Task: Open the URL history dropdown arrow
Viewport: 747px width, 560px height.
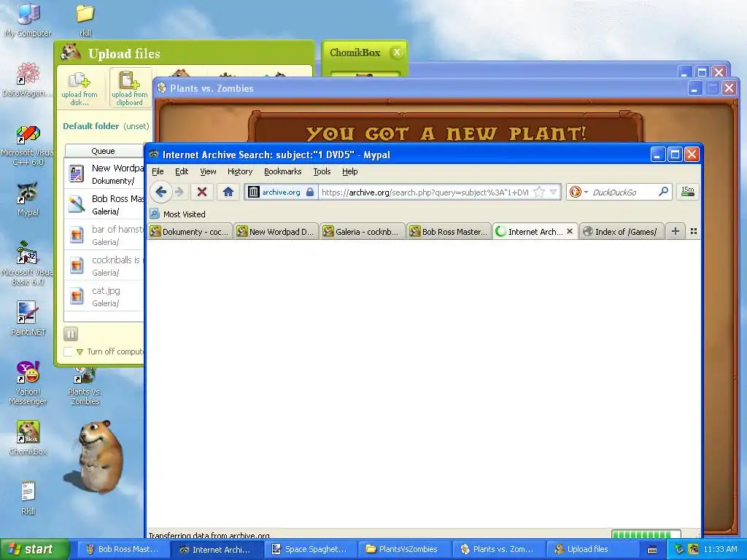Action: [553, 192]
